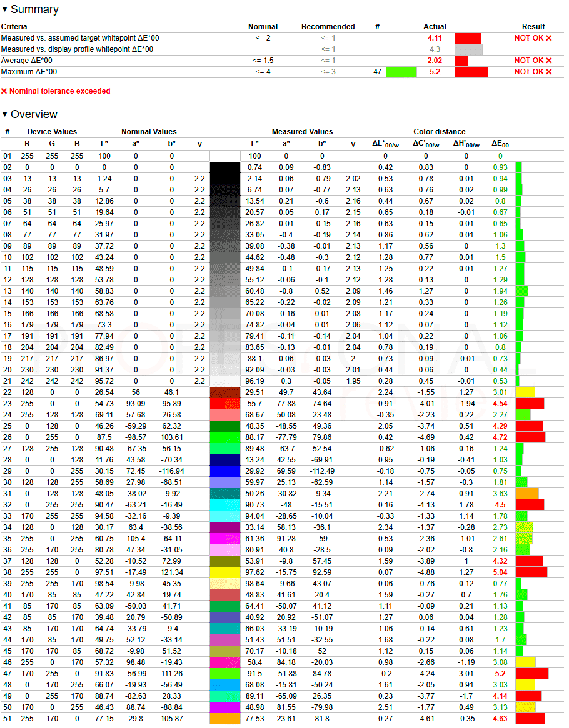
Task: Select the magenta swatch in row 35
Action: 225,539
